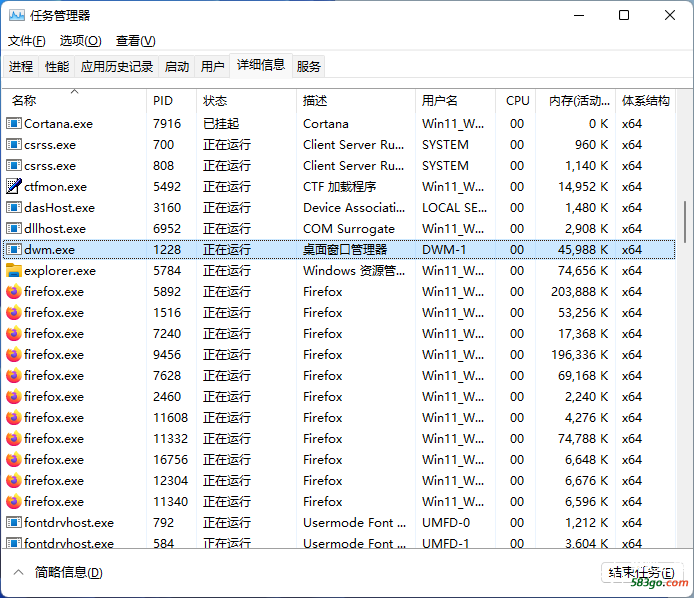The image size is (694, 598).
Task: Click the fontdrvhost.exe icon for PID 792
Action: point(14,523)
